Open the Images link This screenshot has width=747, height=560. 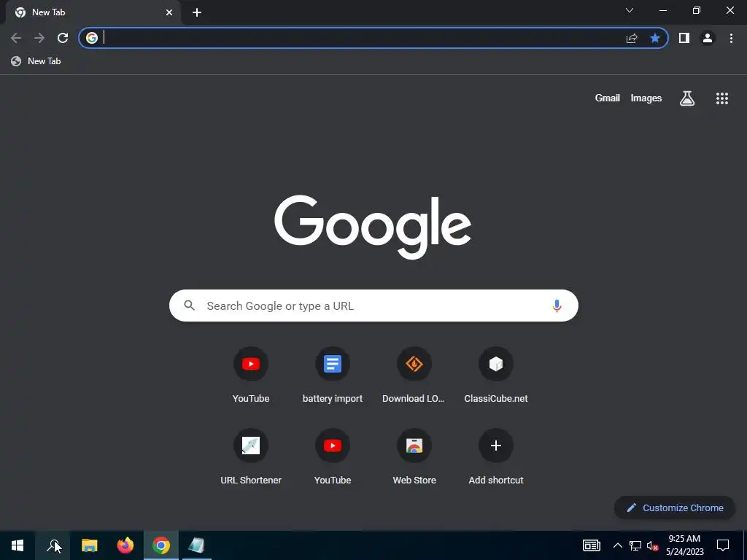646,98
